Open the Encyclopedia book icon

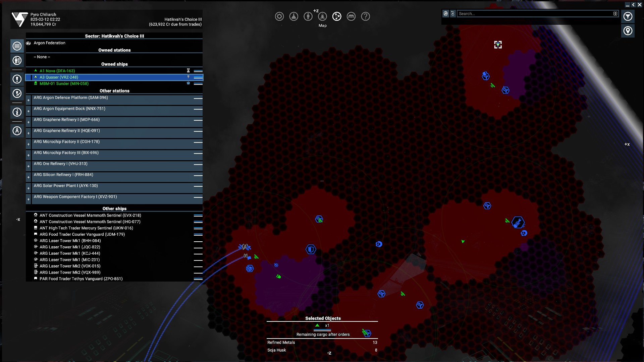click(x=351, y=16)
